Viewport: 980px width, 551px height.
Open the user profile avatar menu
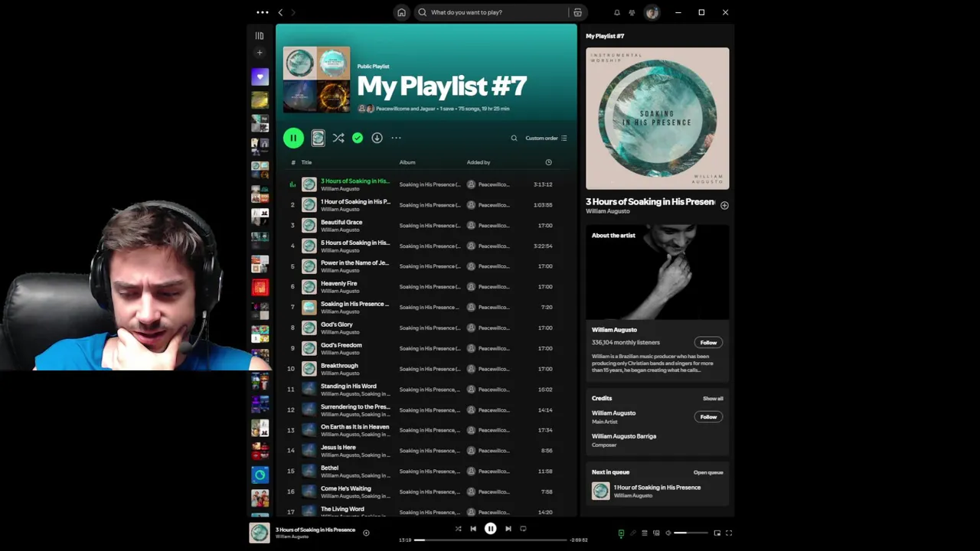point(652,12)
